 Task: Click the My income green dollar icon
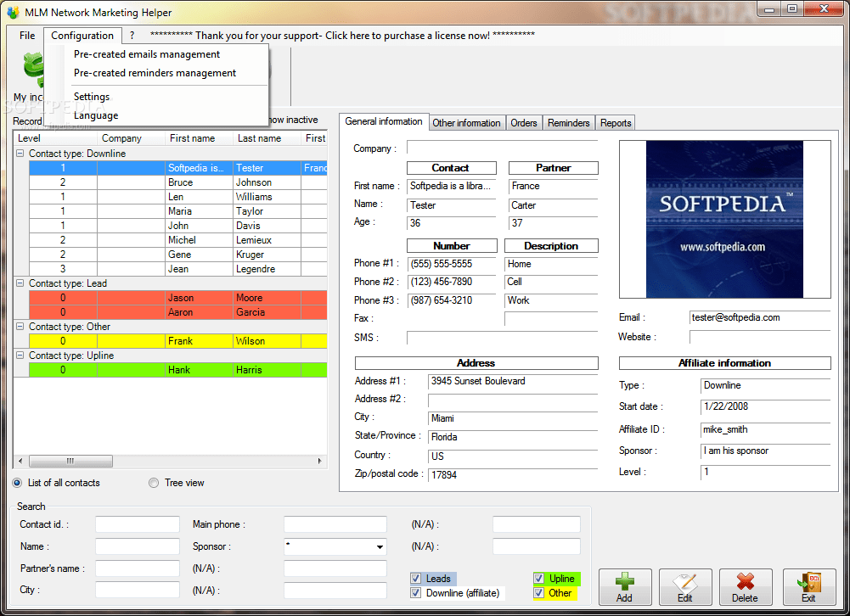[x=34, y=68]
